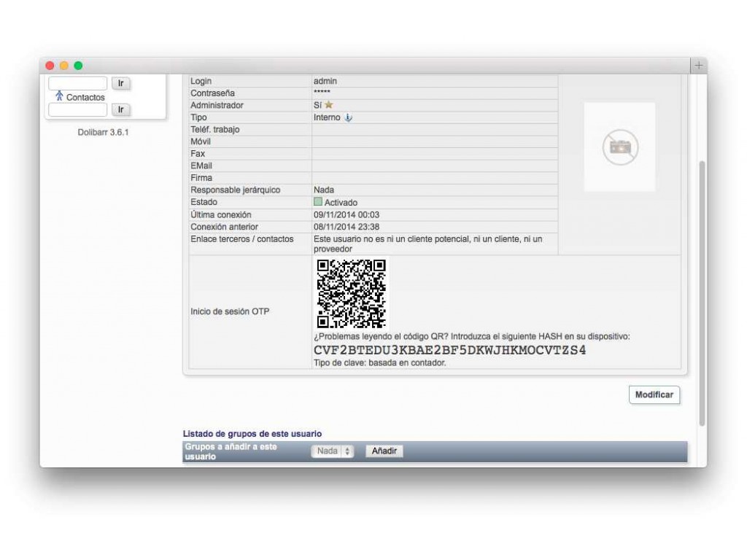Screen dimensions: 747x560
Task: Click the info icon beside Interno
Action: [348, 117]
